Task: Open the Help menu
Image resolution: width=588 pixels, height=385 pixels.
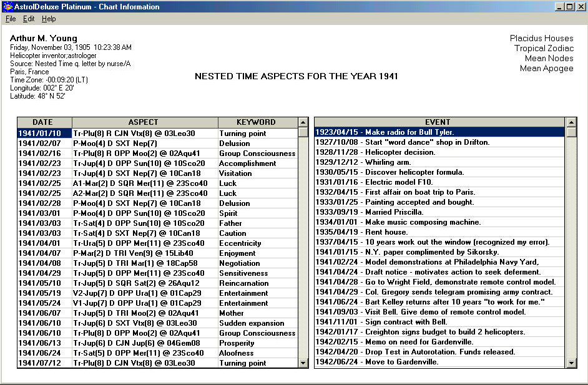Action: tap(49, 19)
